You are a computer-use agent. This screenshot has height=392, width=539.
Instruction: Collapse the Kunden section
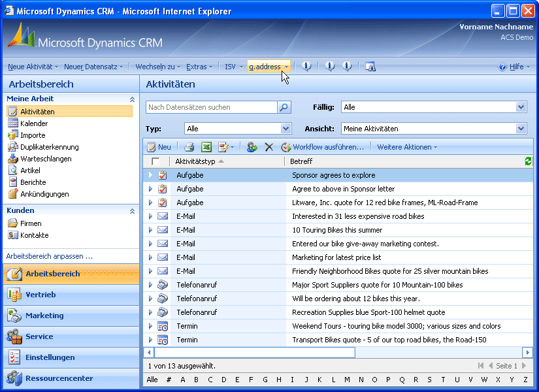133,211
